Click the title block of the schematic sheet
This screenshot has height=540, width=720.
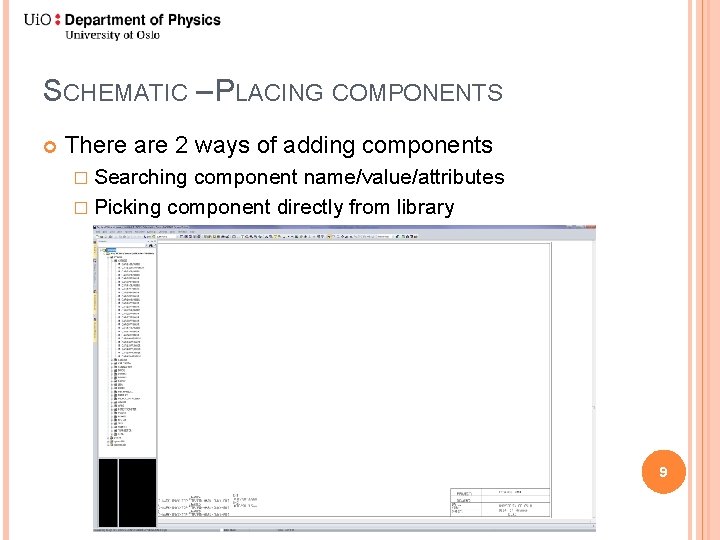click(x=500, y=503)
